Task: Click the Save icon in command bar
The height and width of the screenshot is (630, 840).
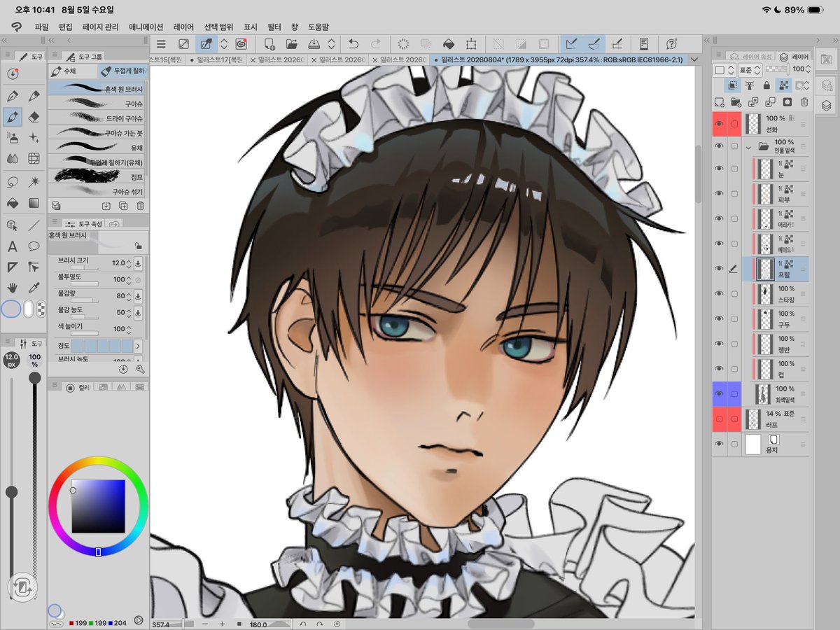Action: point(316,43)
